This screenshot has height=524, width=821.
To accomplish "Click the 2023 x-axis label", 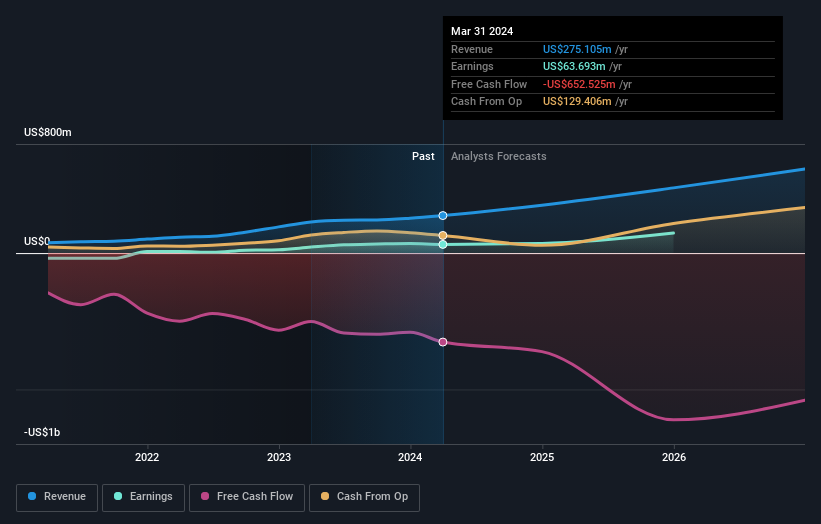I will 279,457.
